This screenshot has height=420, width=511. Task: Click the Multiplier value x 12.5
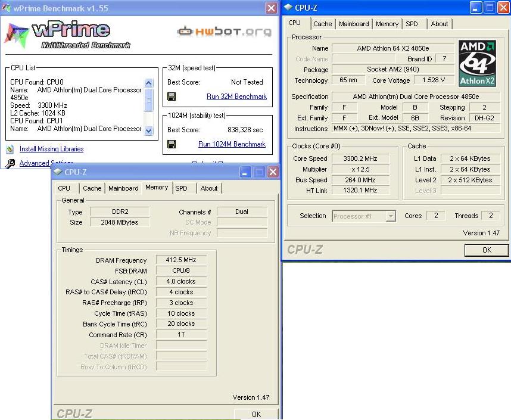360,169
